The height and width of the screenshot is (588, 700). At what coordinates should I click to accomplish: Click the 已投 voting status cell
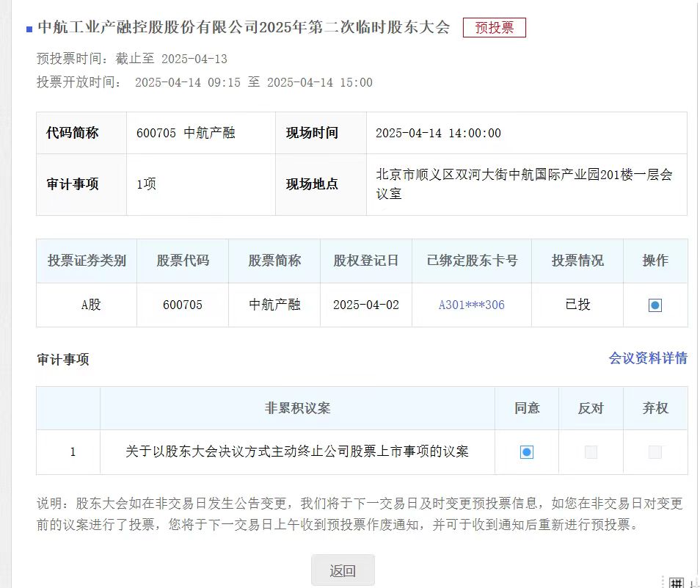[577, 305]
